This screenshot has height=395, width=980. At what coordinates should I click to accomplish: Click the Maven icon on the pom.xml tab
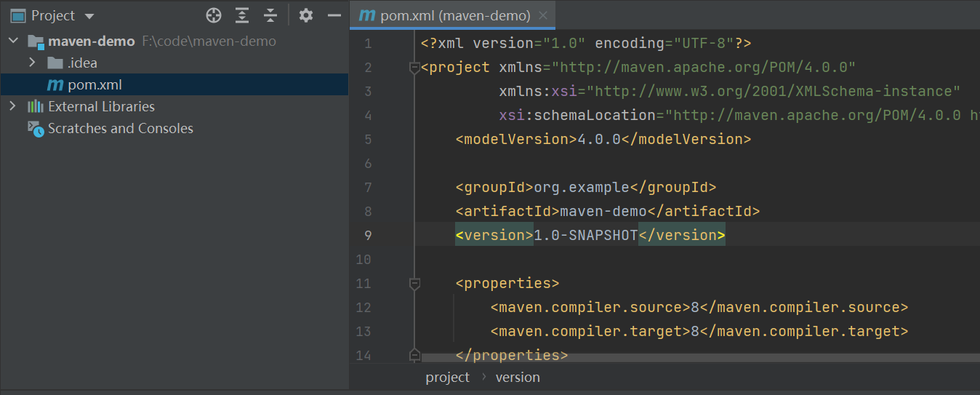pos(368,15)
